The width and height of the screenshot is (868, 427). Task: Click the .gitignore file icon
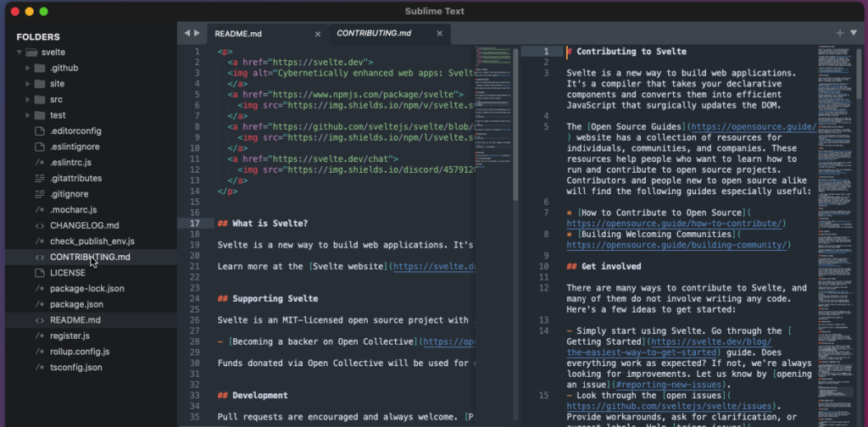click(x=40, y=194)
